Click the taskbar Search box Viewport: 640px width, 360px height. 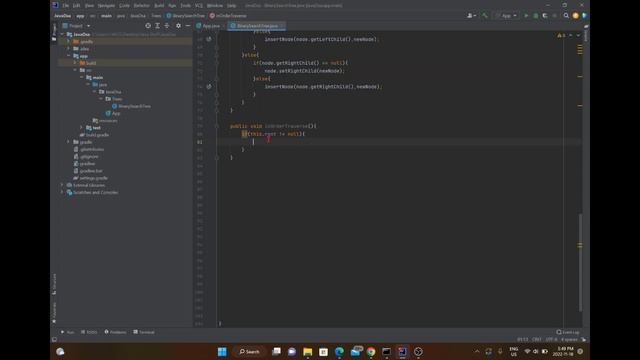249,351
